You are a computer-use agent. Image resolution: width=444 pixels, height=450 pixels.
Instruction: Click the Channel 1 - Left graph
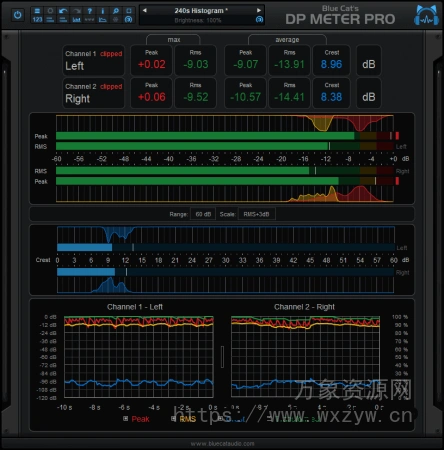[x=139, y=357]
